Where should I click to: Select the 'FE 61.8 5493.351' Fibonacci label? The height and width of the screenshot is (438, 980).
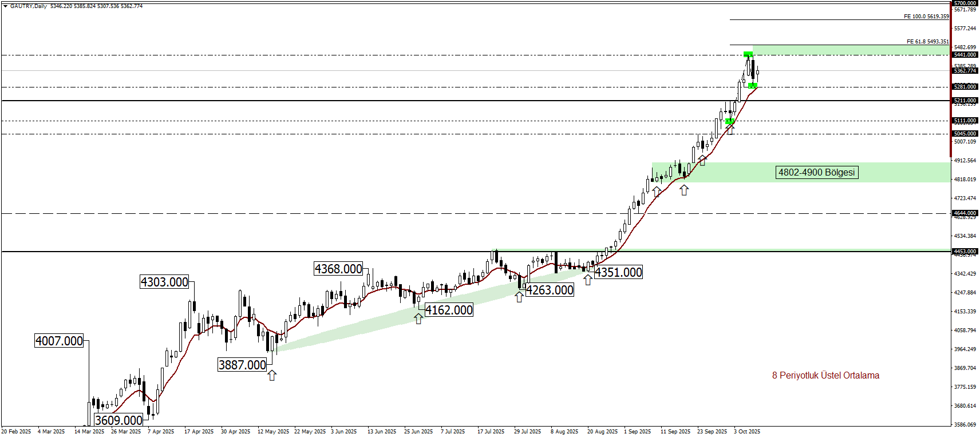928,42
